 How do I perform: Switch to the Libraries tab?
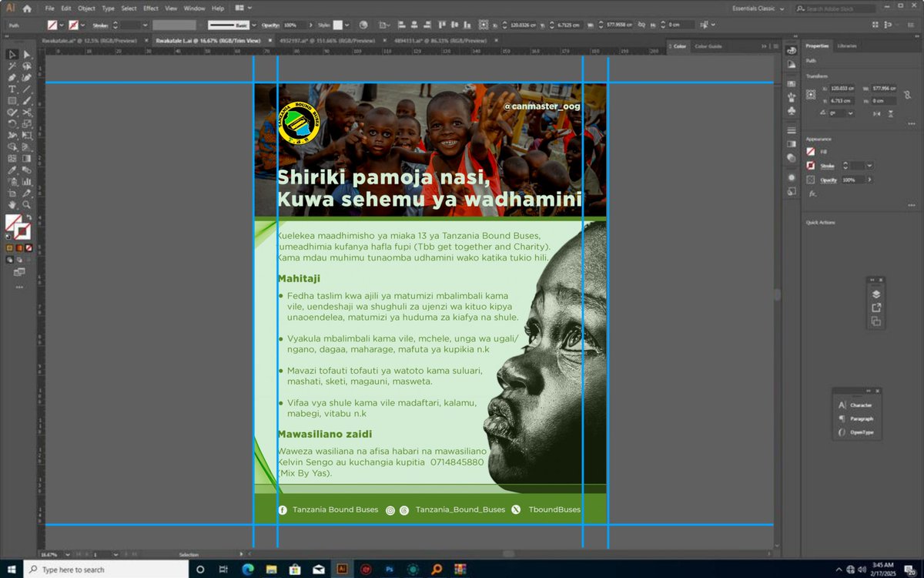(847, 45)
